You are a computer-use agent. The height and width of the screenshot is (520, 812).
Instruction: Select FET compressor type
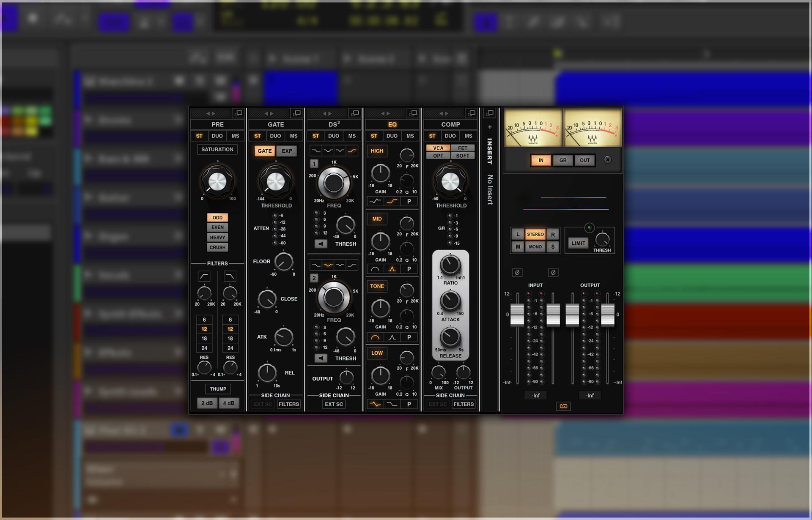coord(463,148)
